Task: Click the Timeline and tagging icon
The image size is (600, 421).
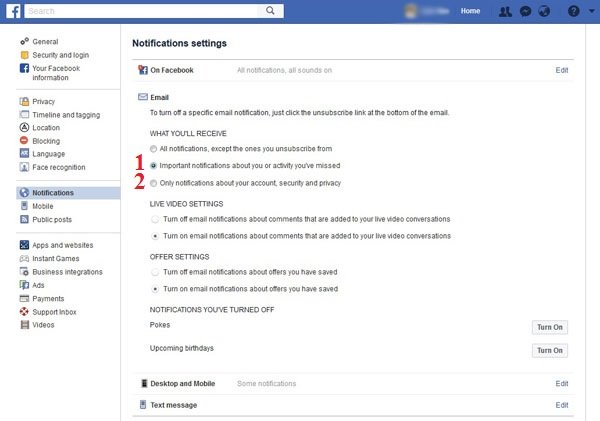Action: 24,114
